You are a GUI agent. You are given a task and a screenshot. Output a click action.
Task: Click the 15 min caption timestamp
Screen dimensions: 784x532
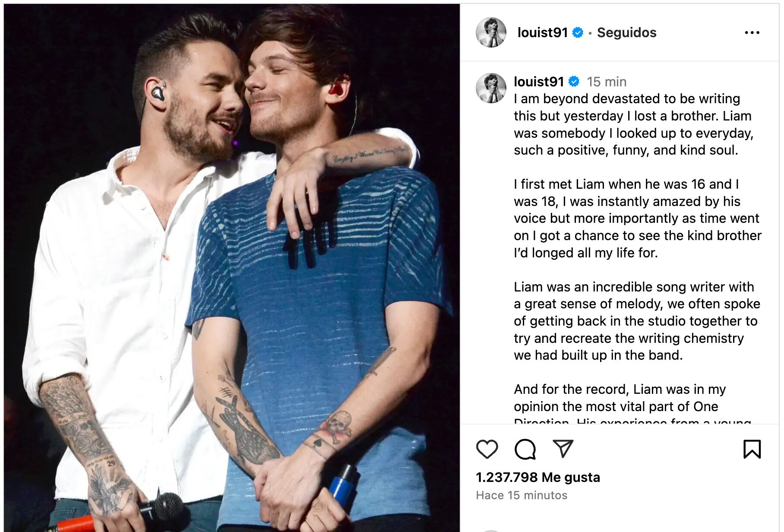tap(607, 82)
